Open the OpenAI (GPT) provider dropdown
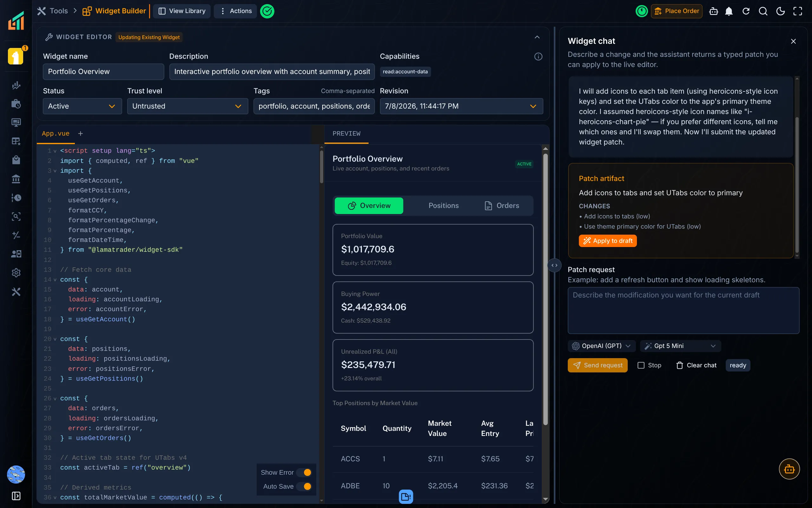 (601, 346)
